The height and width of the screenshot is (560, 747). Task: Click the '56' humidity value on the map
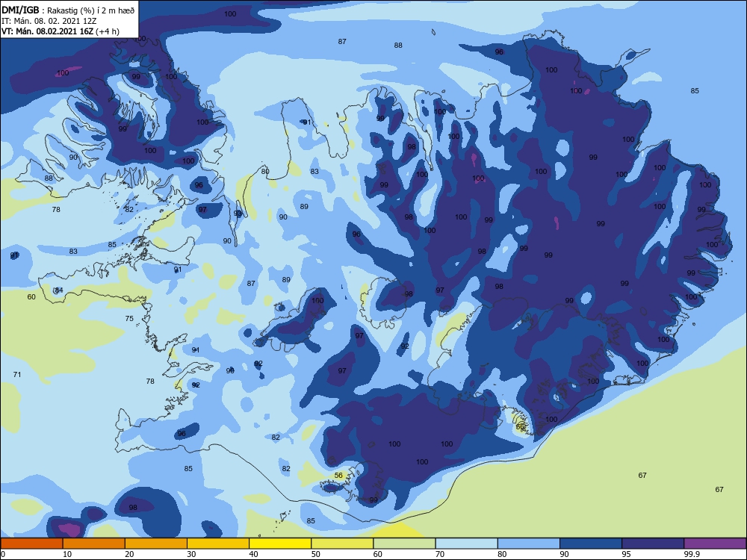coord(338,475)
